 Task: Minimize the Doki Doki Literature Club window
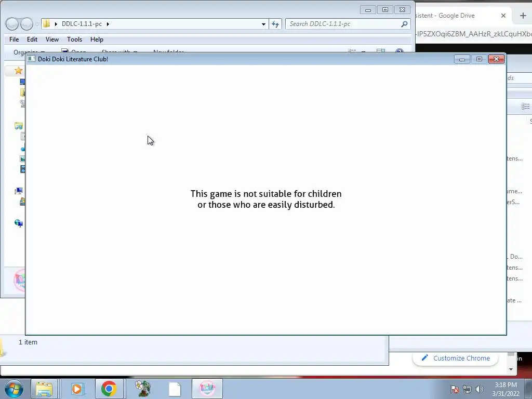pyautogui.click(x=462, y=59)
